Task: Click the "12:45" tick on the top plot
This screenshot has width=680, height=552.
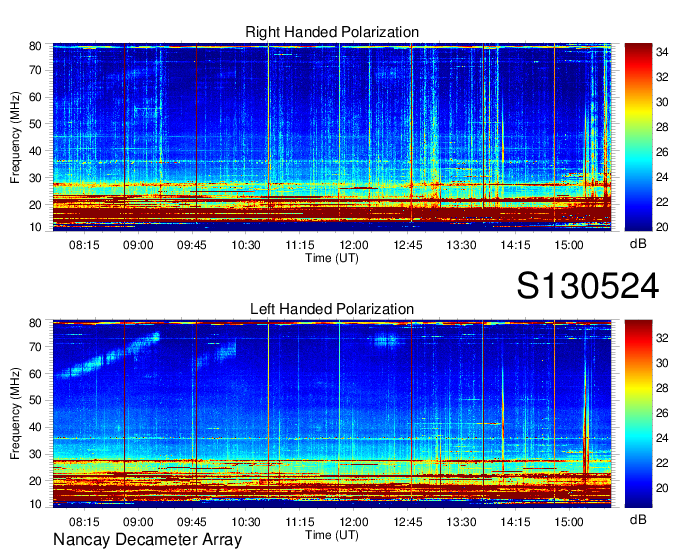Action: coord(408,245)
